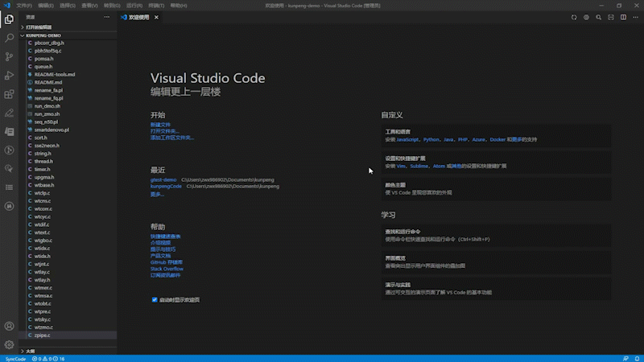Screen dimensions: 644x362
Task: Open the Search view in activity bar
Action: [9, 38]
